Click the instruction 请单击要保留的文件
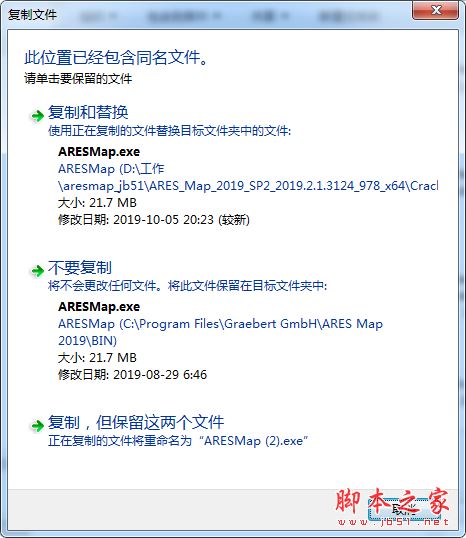The width and height of the screenshot is (466, 538). 78,79
